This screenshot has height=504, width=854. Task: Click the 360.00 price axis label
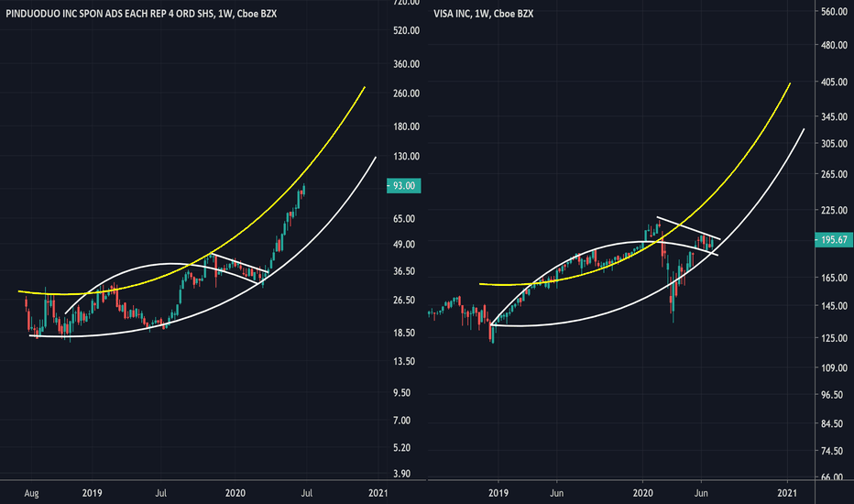coord(406,64)
